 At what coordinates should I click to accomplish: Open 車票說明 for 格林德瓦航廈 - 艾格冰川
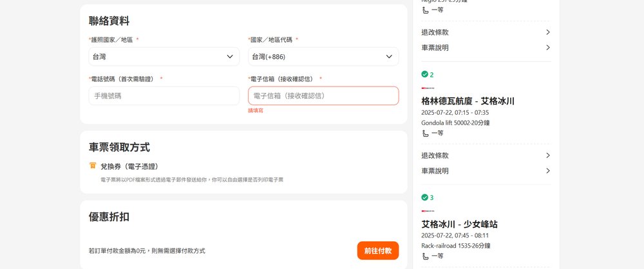pyautogui.click(x=486, y=171)
